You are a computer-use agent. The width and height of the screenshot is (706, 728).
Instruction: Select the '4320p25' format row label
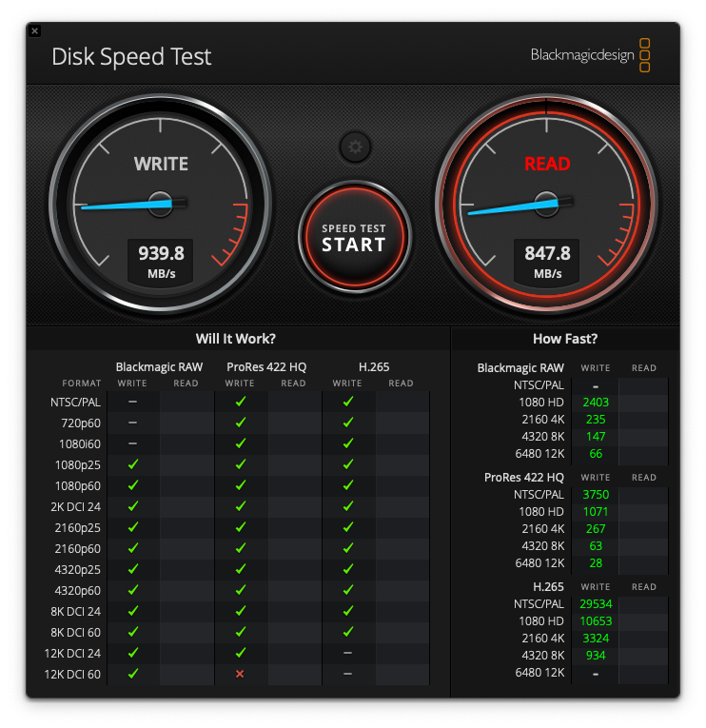(77, 570)
